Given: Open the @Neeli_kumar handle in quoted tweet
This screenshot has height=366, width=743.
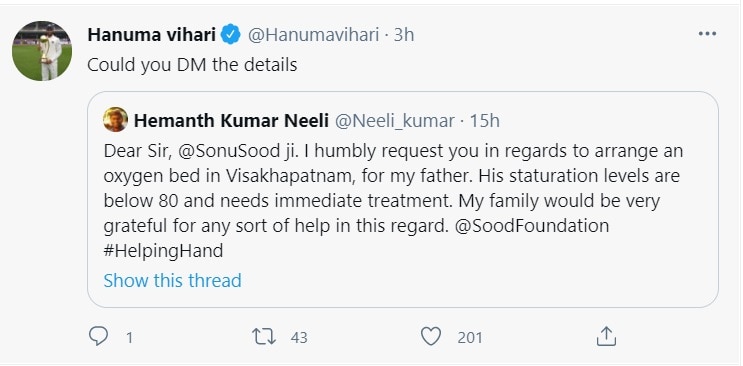Looking at the screenshot, I should (395, 121).
